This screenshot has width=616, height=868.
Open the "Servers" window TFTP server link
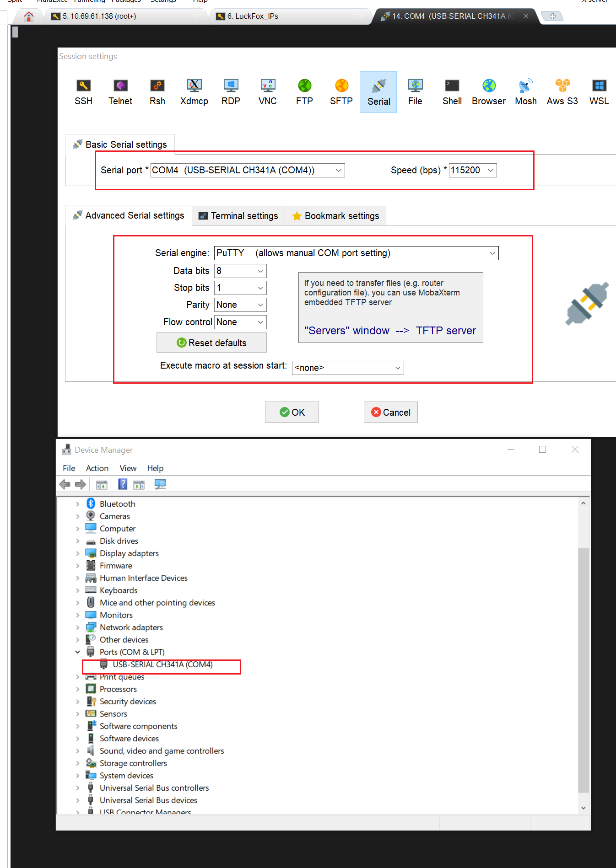(390, 331)
